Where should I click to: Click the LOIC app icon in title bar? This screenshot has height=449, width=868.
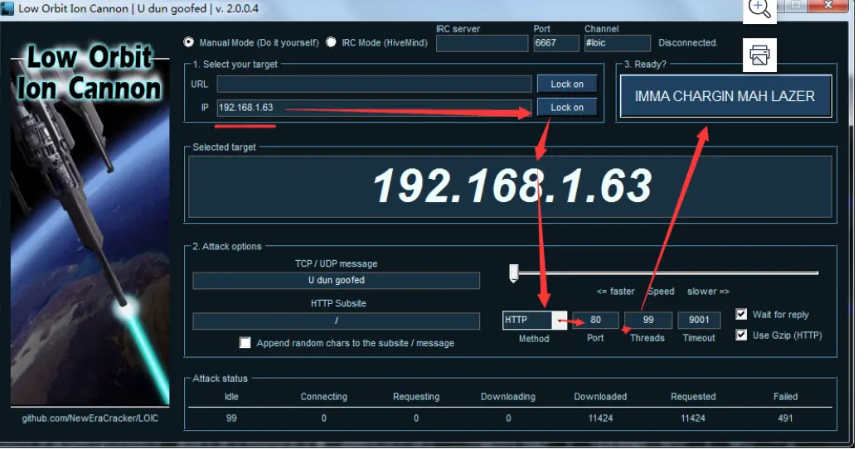point(7,9)
